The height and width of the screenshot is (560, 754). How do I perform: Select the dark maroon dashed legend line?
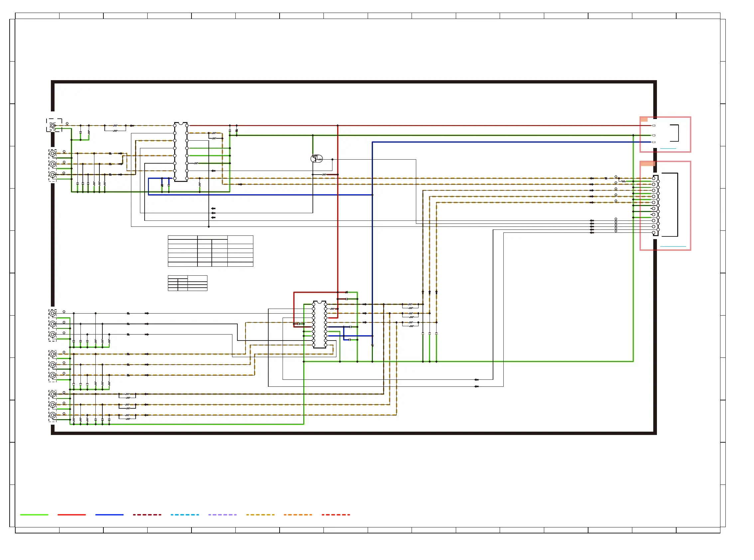(x=147, y=514)
